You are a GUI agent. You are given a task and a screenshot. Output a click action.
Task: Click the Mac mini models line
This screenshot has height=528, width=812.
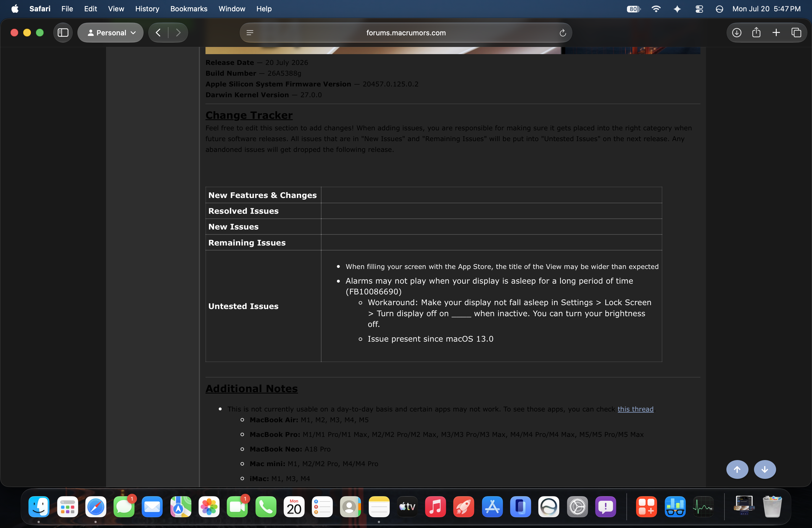pos(314,464)
